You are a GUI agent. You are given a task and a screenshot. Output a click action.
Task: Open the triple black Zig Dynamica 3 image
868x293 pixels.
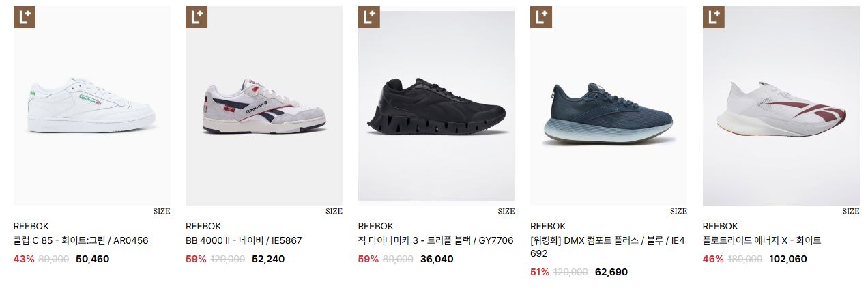[x=437, y=106]
